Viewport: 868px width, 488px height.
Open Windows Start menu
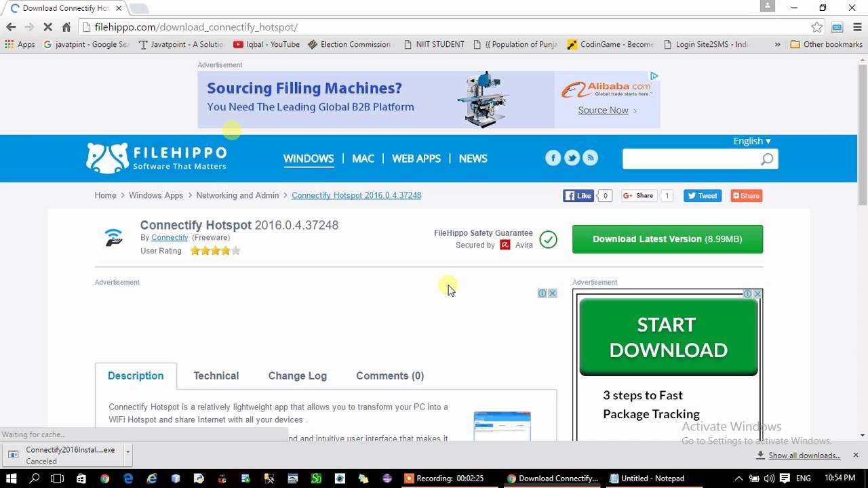11,478
